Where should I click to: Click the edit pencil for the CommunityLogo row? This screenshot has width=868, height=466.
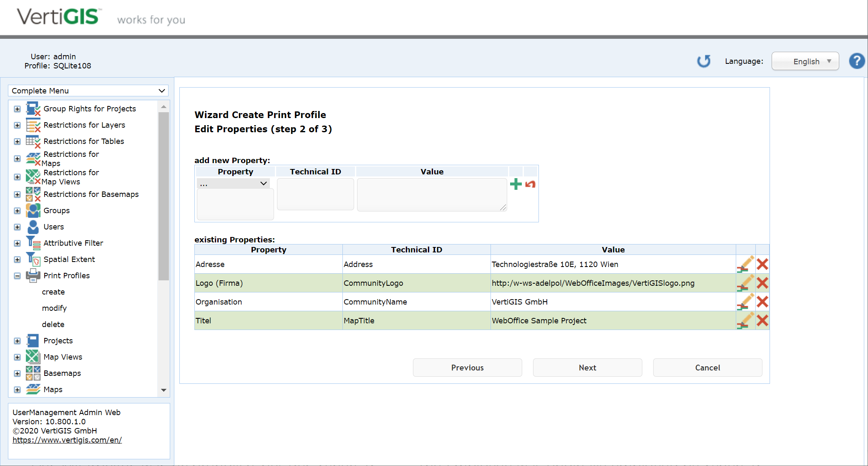(746, 283)
